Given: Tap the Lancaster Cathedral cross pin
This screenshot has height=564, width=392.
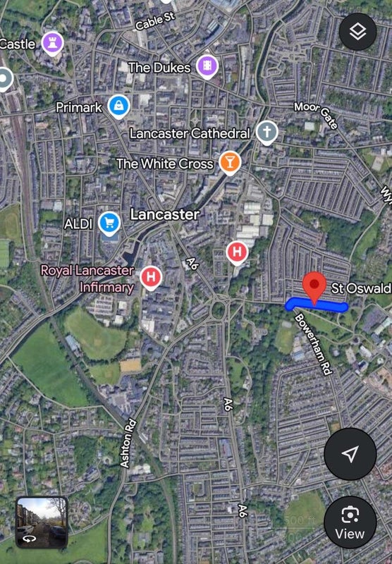Looking at the screenshot, I should [x=267, y=133].
